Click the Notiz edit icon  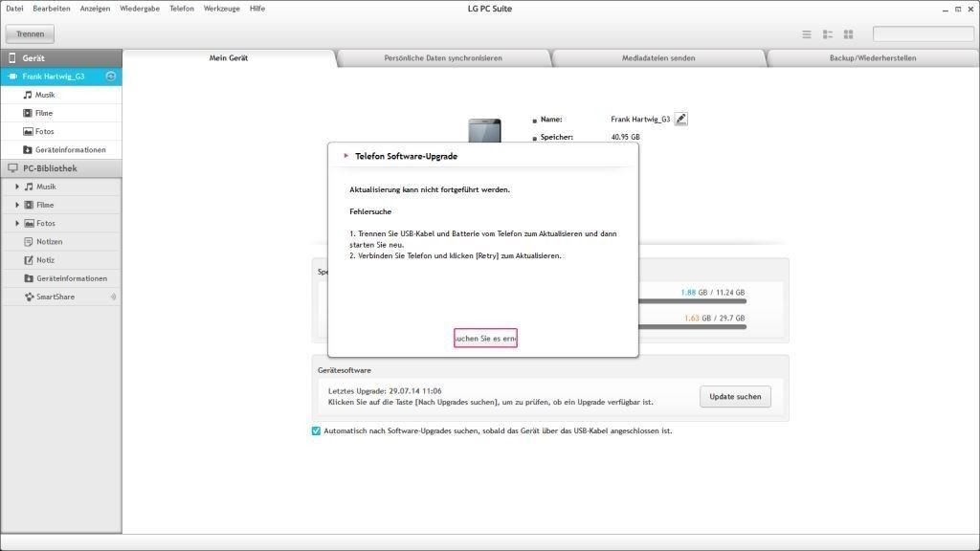point(29,260)
